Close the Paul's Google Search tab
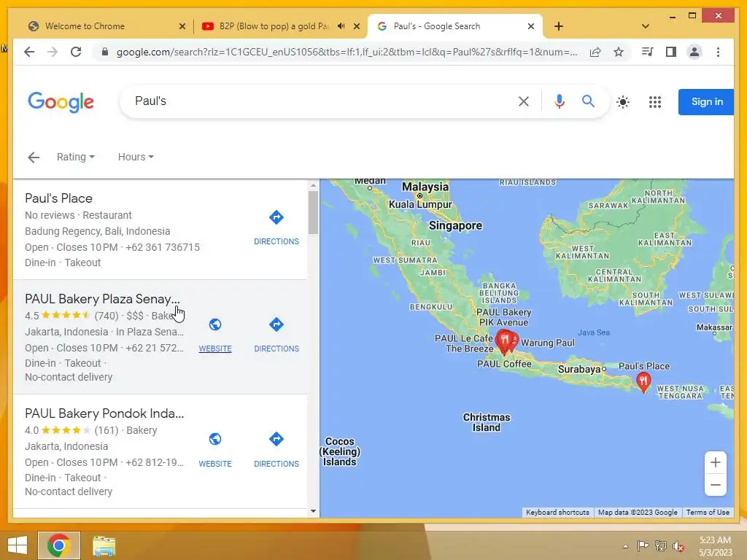The height and width of the screenshot is (560, 747). tap(531, 26)
